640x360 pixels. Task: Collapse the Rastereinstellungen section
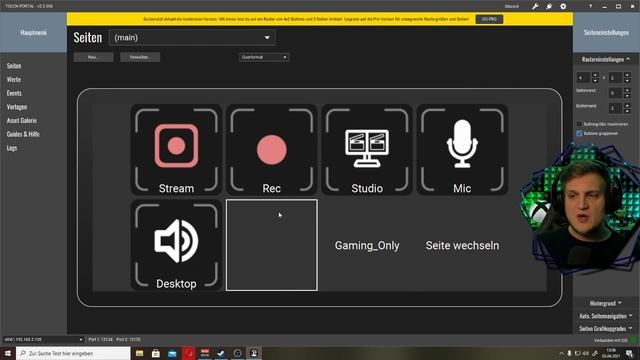[x=606, y=59]
